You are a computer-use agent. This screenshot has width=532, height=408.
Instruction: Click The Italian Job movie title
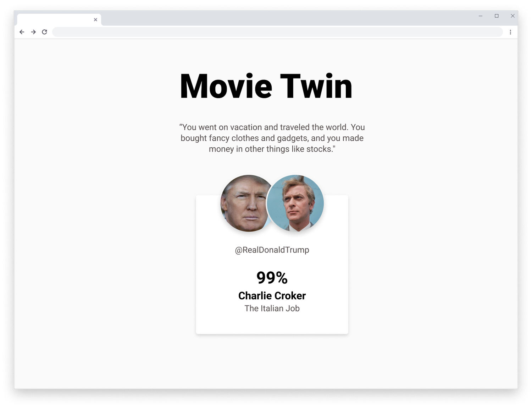(272, 309)
